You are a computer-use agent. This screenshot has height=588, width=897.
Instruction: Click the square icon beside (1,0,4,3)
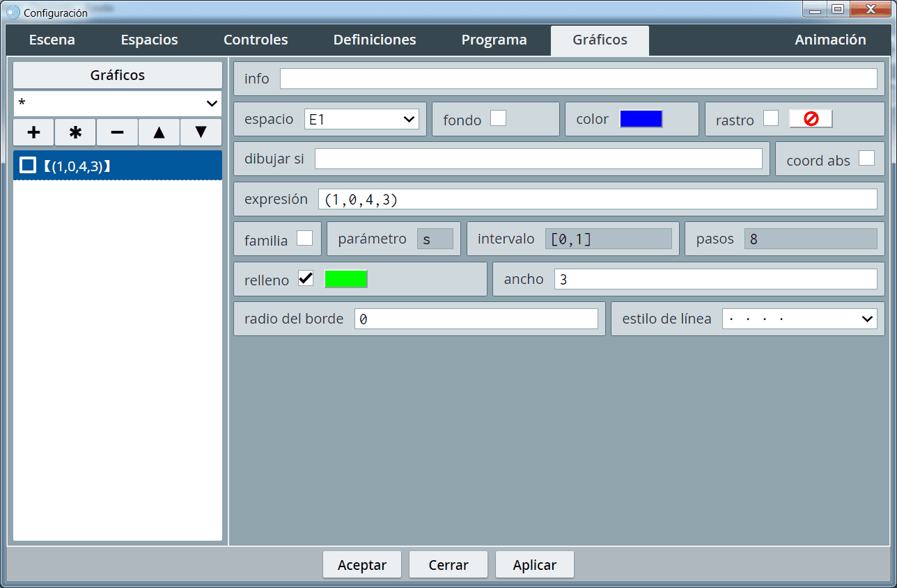28,165
